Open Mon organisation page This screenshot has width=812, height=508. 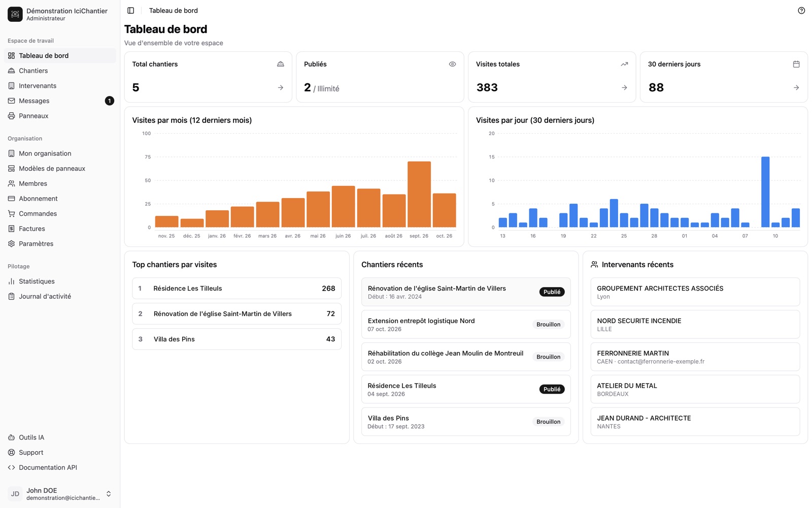pyautogui.click(x=60, y=153)
